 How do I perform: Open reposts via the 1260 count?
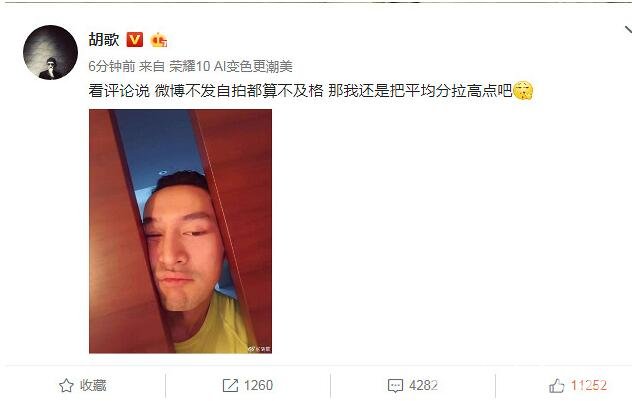pyautogui.click(x=258, y=385)
